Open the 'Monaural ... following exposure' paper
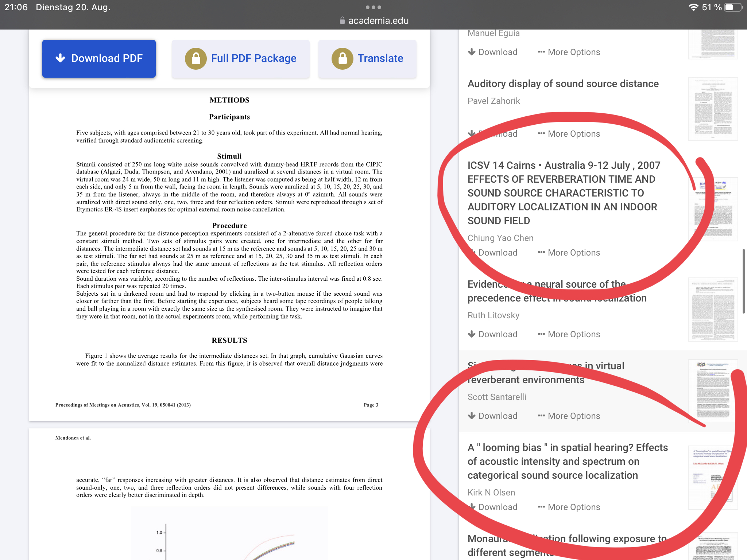 click(x=567, y=546)
